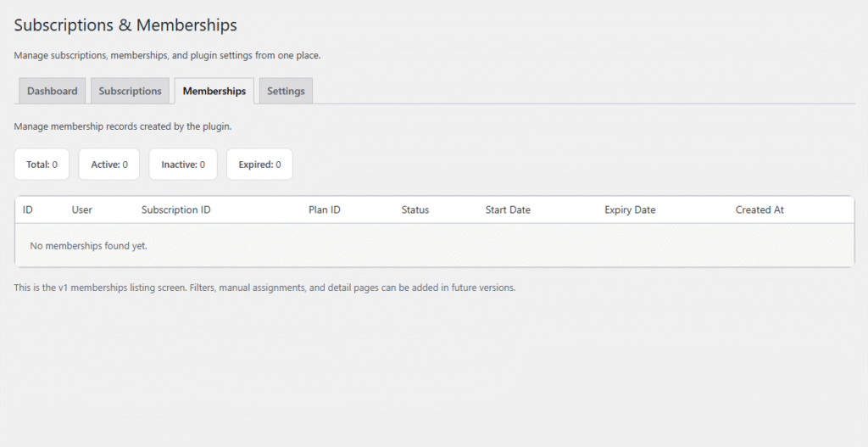Click the Active memberships count card
The width and height of the screenshot is (868, 447).
pos(109,165)
